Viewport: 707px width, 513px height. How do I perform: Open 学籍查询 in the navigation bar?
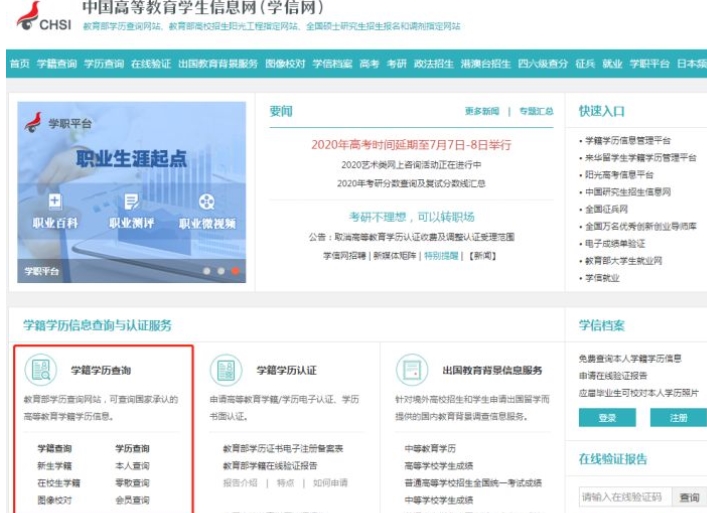click(x=57, y=64)
